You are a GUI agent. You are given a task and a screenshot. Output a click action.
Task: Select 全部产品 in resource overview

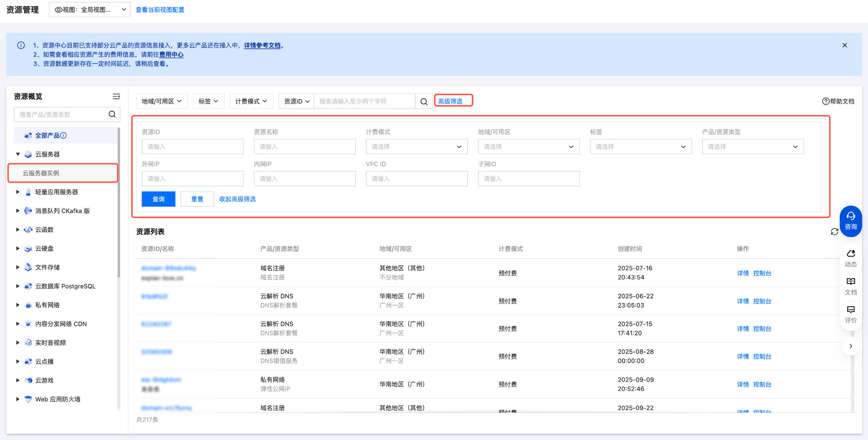47,136
